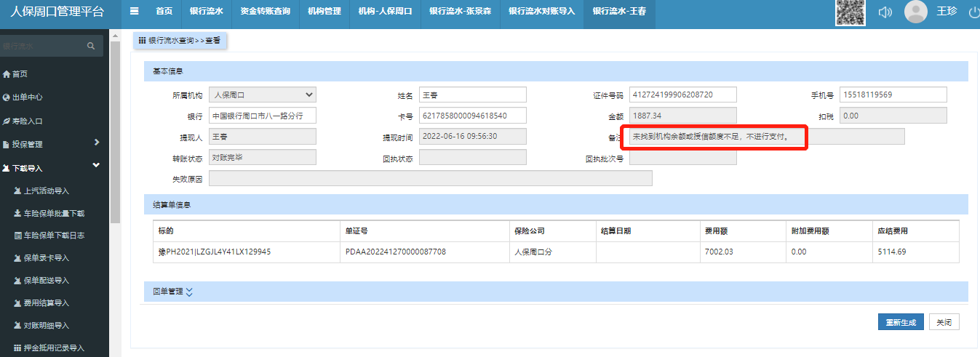Toggle the hamburger menu icon

134,12
